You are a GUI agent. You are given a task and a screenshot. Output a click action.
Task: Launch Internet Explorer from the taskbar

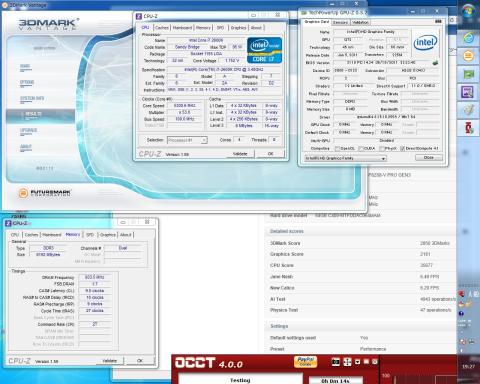point(468,38)
